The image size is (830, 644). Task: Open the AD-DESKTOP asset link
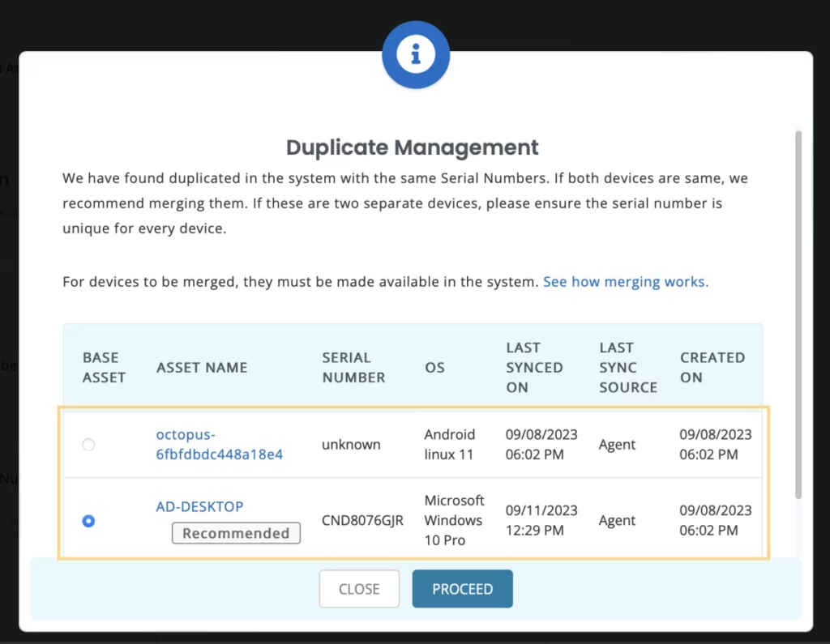pyautogui.click(x=199, y=506)
